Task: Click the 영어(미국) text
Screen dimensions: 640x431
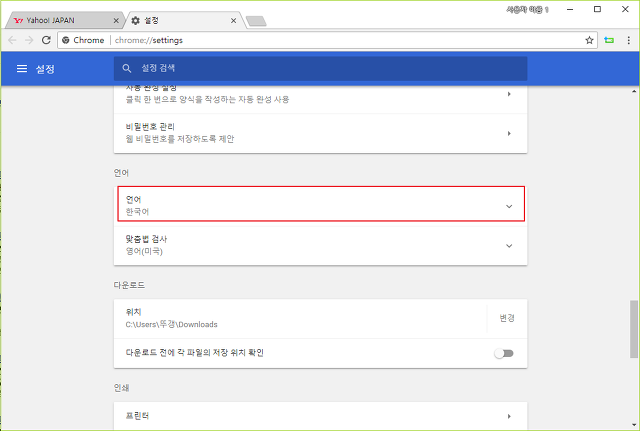Action: tap(144, 251)
